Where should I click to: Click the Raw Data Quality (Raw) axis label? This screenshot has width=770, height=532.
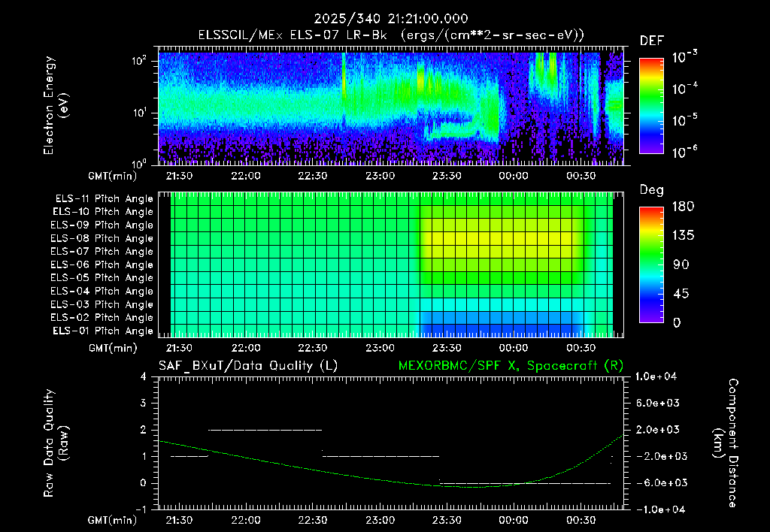(x=56, y=443)
